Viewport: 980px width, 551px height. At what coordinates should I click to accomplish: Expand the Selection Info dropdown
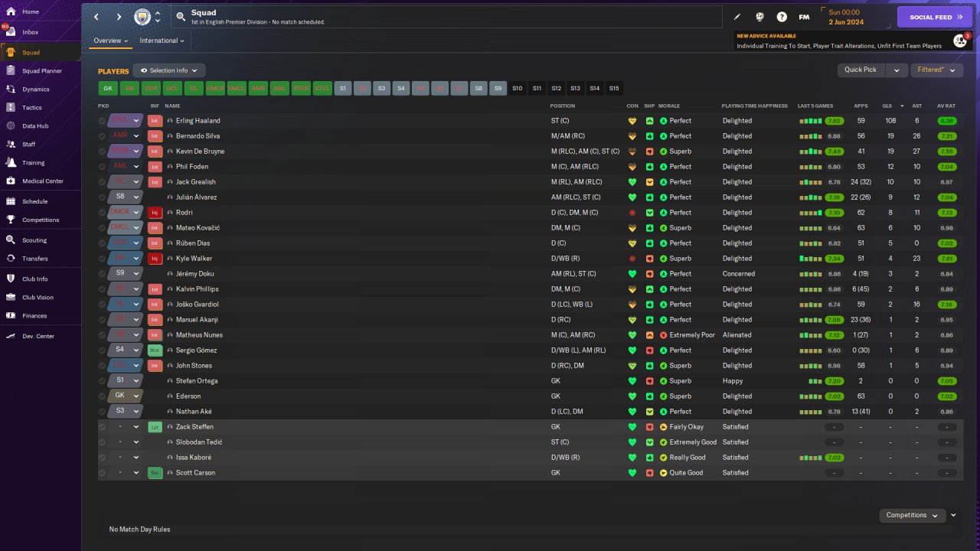169,70
